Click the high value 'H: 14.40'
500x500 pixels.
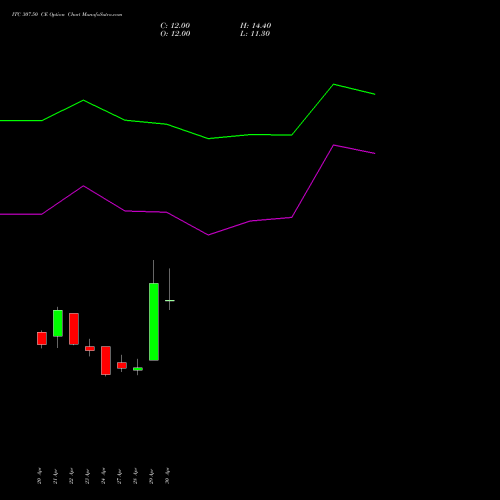[x=255, y=26]
